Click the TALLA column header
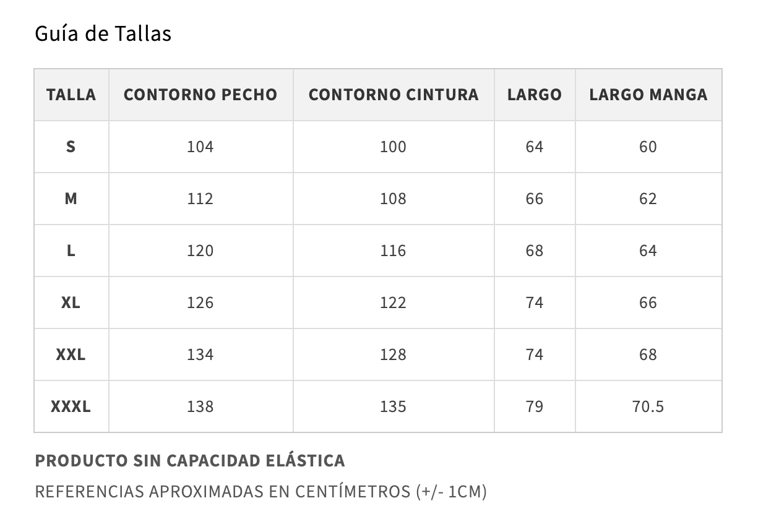766x532 pixels. [71, 95]
